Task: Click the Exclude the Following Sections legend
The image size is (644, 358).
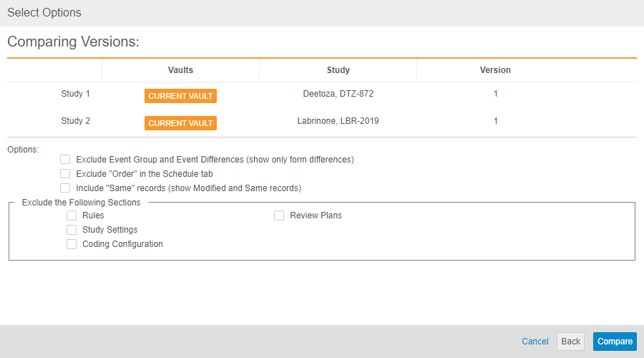Action: tap(82, 203)
